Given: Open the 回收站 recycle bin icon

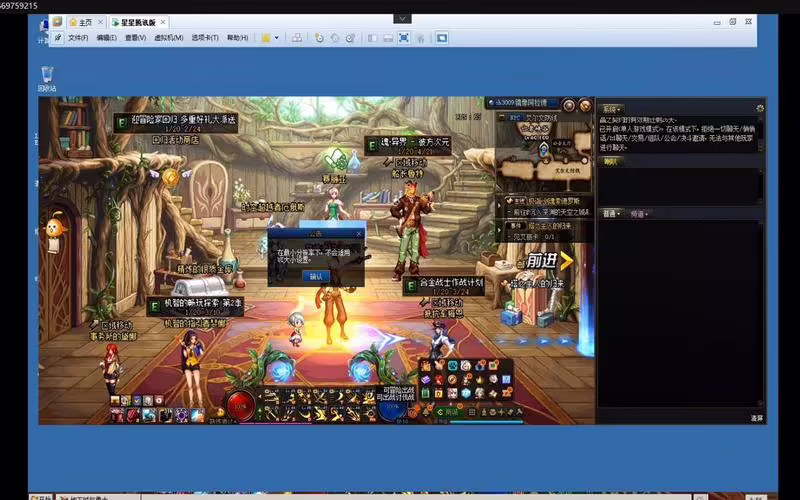Looking at the screenshot, I should click(x=47, y=79).
